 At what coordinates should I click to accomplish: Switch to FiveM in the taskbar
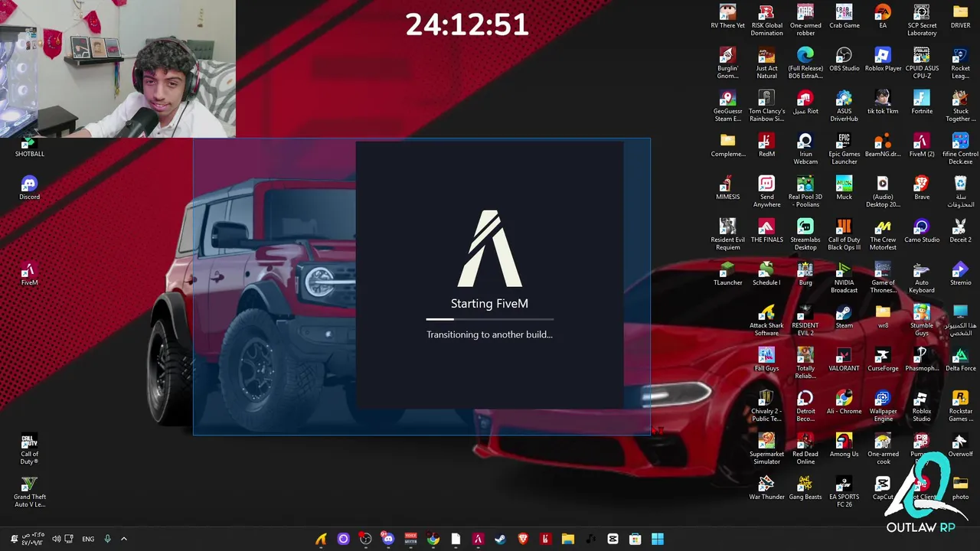pyautogui.click(x=478, y=539)
